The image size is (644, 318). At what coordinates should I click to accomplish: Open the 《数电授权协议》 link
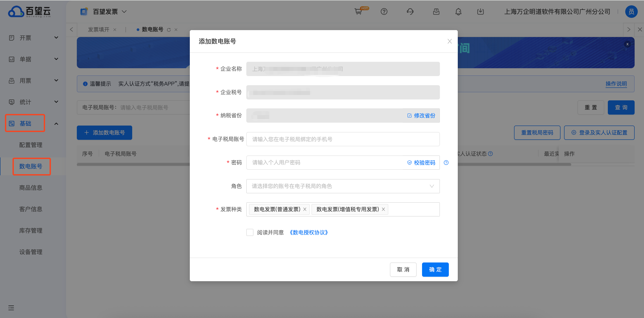point(309,232)
